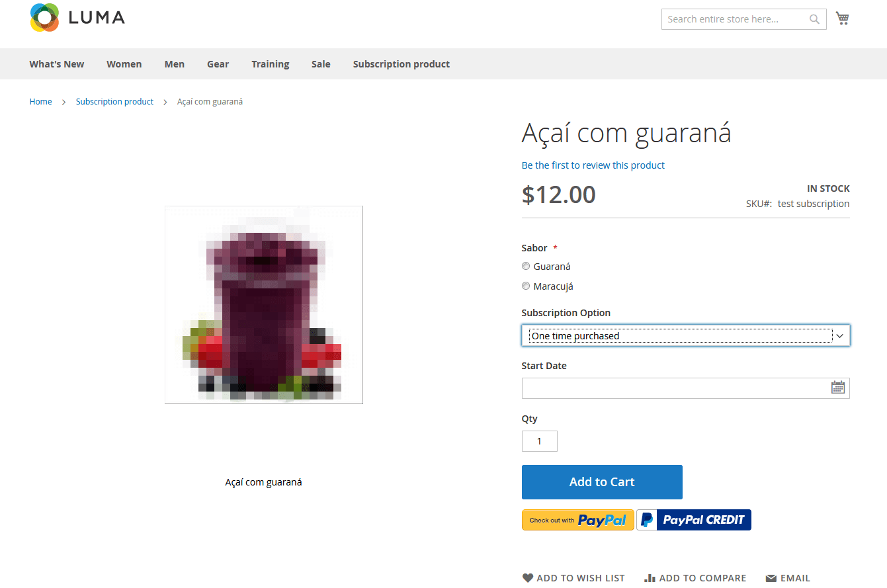Click the PayPal Credit button
Viewport: 887px width, 588px height.
coord(694,520)
